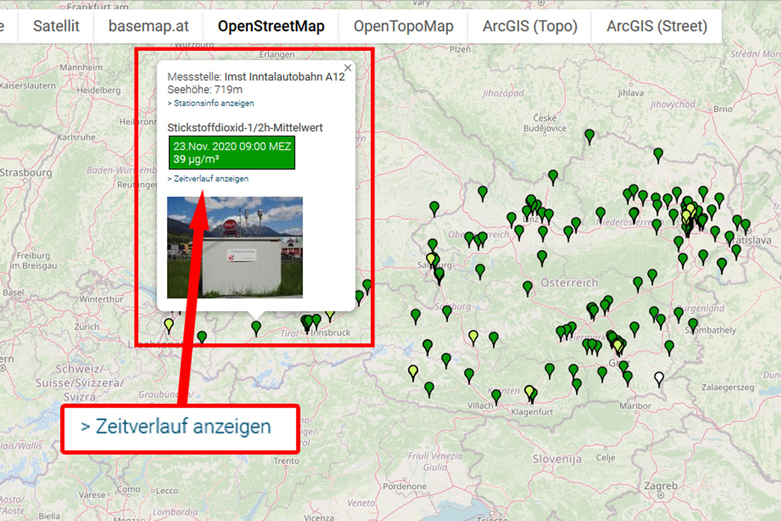Click the yellow marker north of the Innsbruck label

pos(330,315)
